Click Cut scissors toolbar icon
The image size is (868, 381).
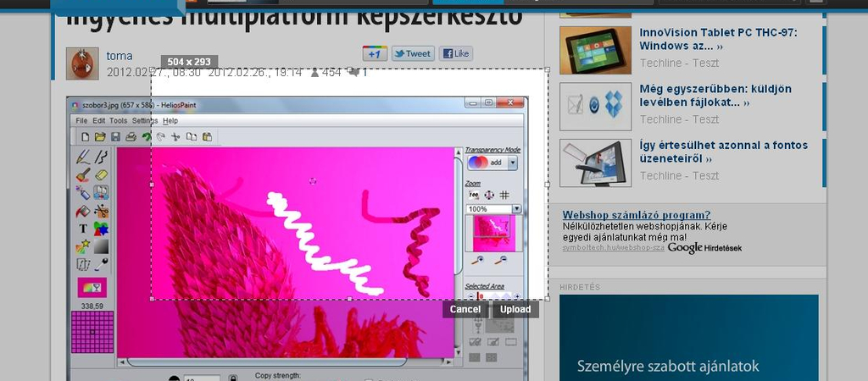[x=176, y=136]
